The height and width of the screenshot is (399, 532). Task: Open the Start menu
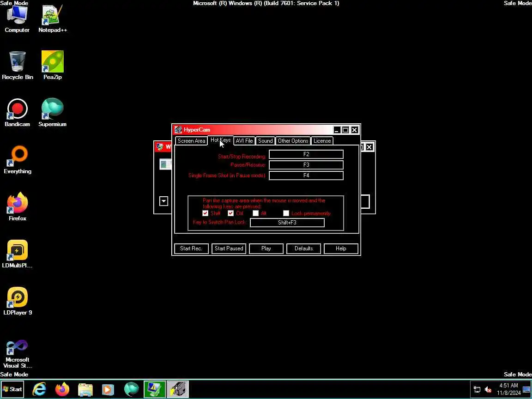tap(12, 389)
